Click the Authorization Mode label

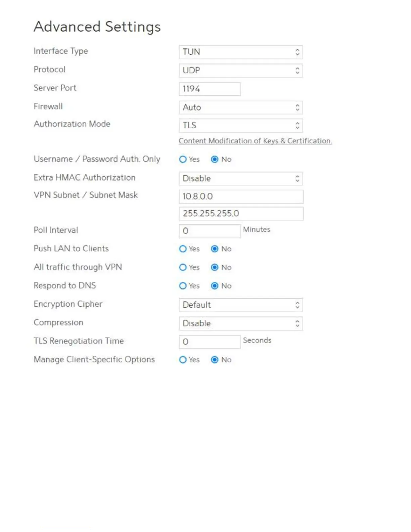coord(72,124)
